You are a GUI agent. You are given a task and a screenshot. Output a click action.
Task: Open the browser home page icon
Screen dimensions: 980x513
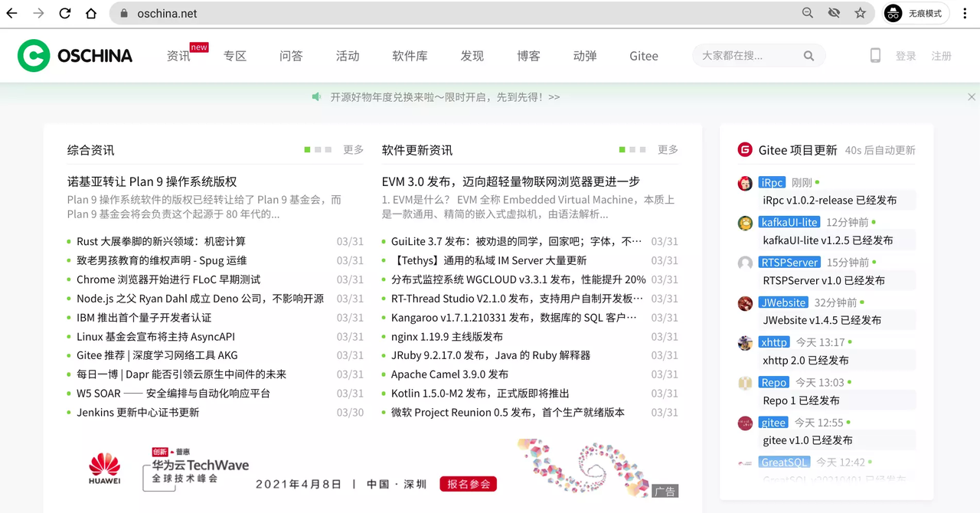(91, 13)
